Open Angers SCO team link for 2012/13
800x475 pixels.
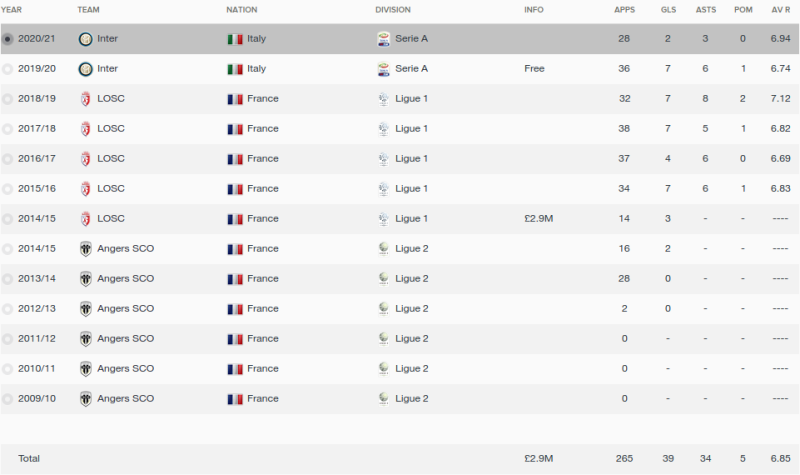click(126, 309)
